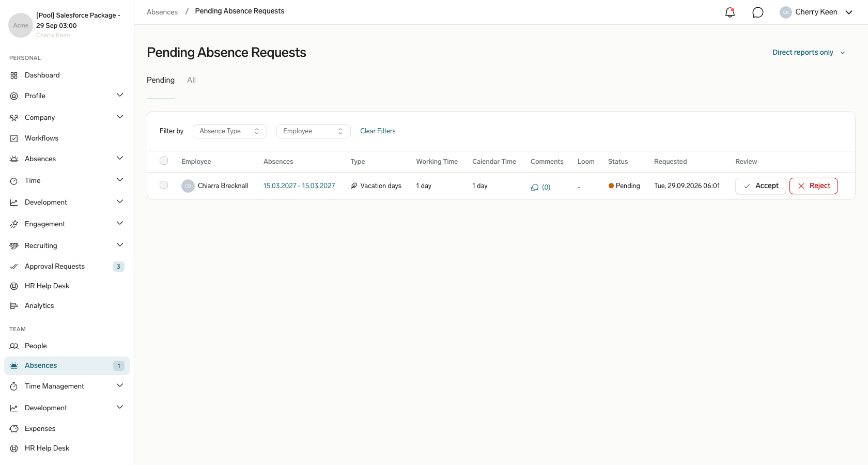Image resolution: width=868 pixels, height=465 pixels.
Task: Open Cherry Keen user menu chevron
Action: [x=849, y=12]
